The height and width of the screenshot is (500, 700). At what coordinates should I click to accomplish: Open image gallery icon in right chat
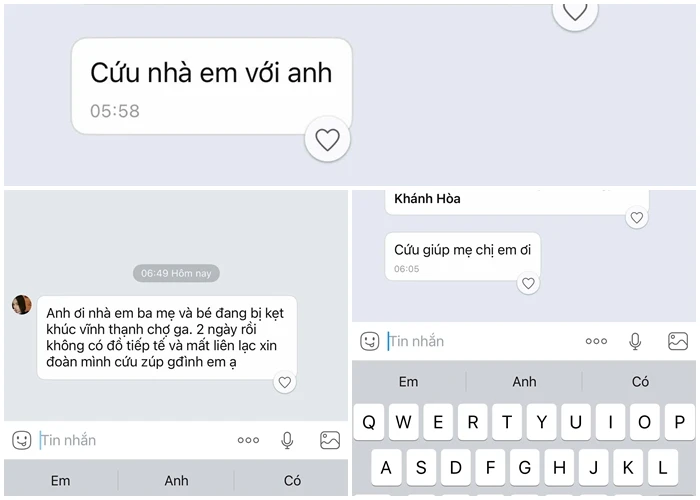[678, 341]
